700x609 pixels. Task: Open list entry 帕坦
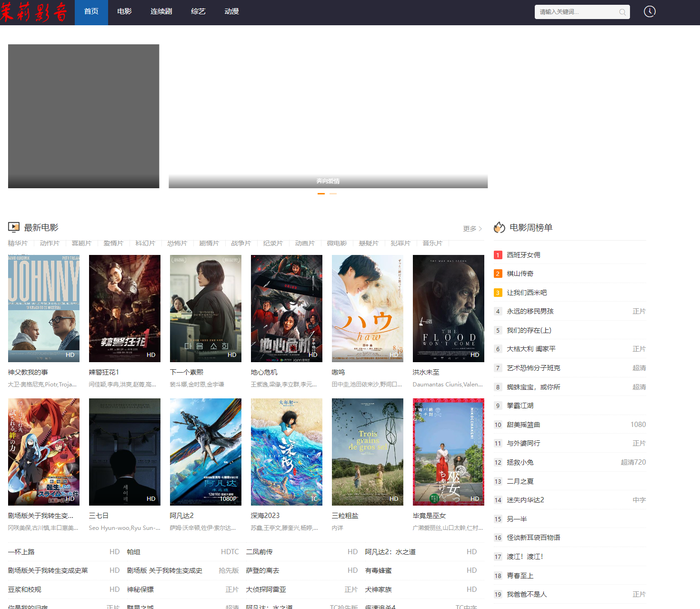pyautogui.click(x=134, y=552)
